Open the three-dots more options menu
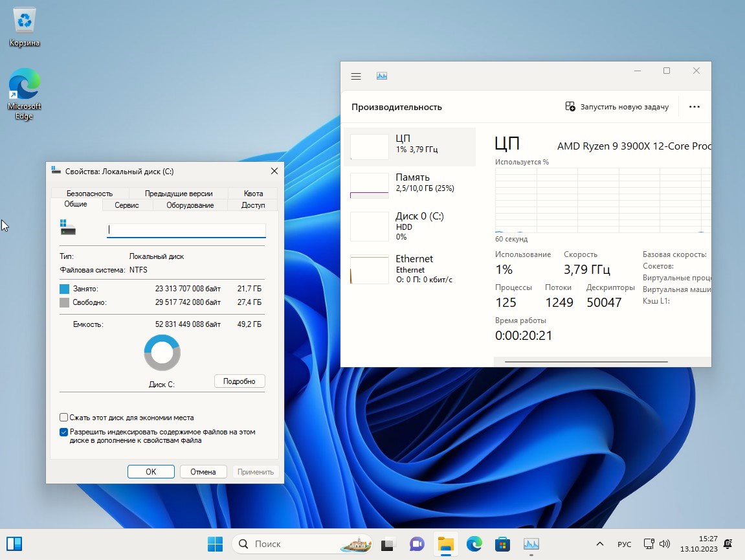The width and height of the screenshot is (745, 560). pyautogui.click(x=695, y=107)
